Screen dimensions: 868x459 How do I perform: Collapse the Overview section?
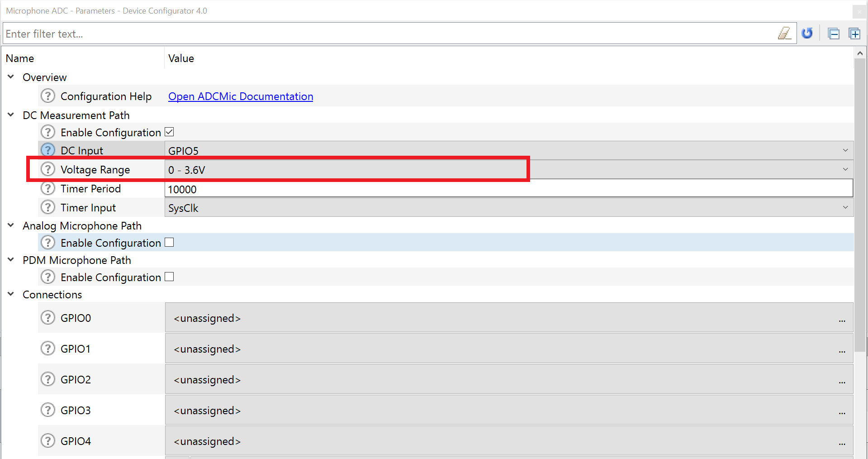pos(11,77)
